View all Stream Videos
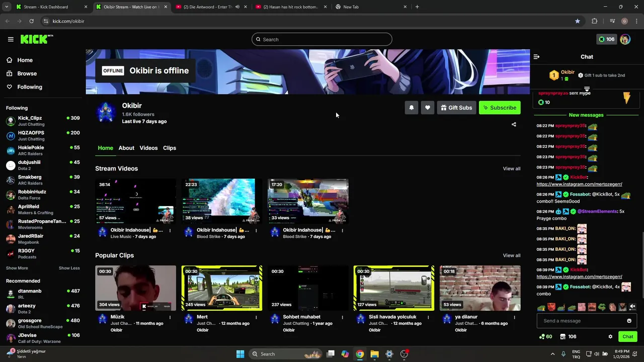This screenshot has width=644, height=362. [512, 168]
